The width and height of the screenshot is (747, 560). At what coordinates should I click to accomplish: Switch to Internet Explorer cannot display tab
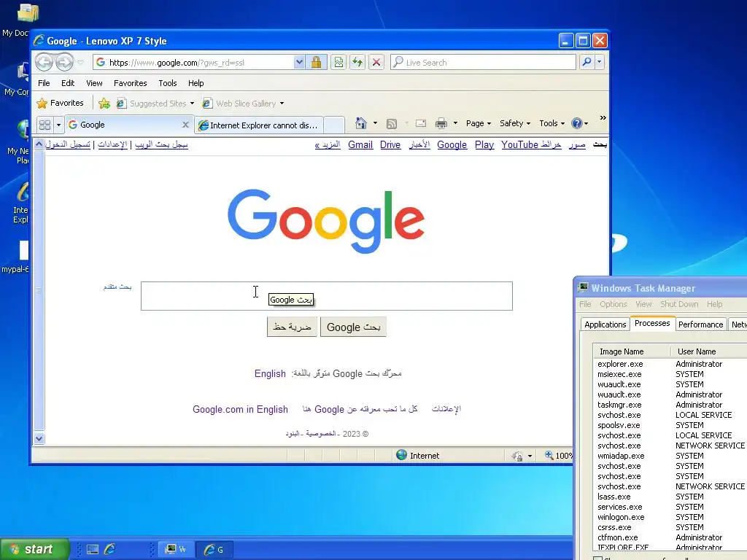(260, 125)
